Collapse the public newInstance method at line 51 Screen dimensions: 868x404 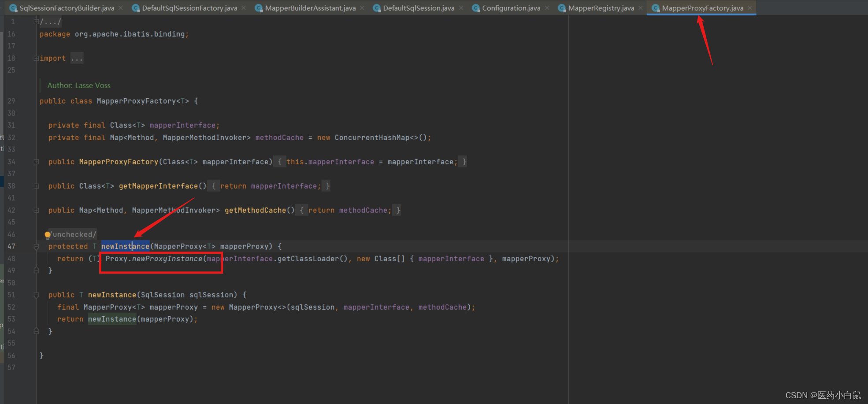36,295
